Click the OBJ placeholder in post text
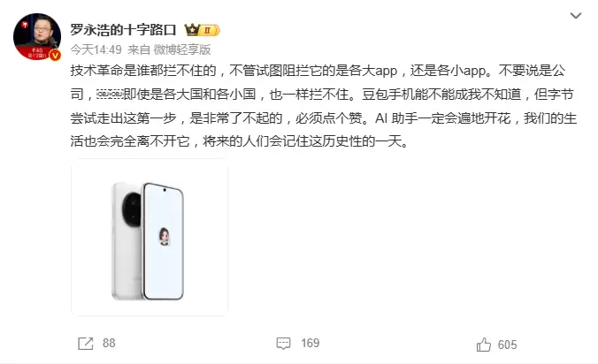The image size is (598, 364). pyautogui.click(x=110, y=94)
